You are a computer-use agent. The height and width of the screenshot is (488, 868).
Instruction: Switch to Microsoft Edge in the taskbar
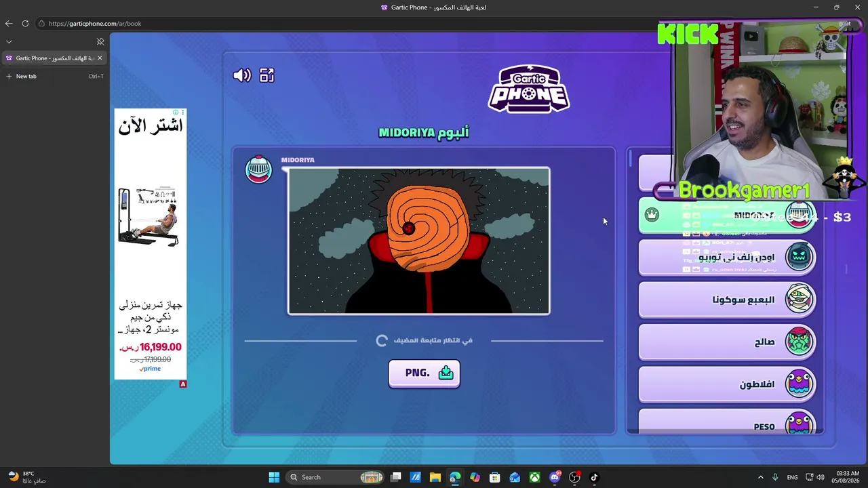(455, 477)
